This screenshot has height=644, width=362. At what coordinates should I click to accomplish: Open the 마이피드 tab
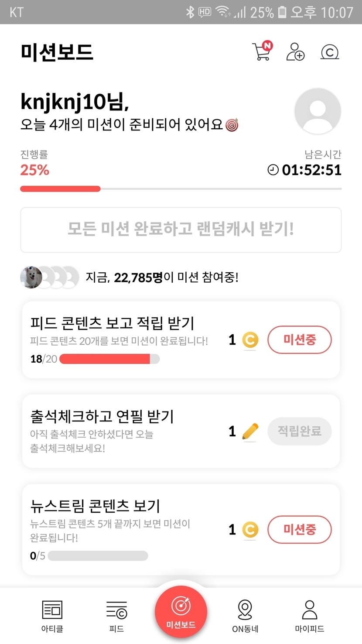click(x=309, y=616)
